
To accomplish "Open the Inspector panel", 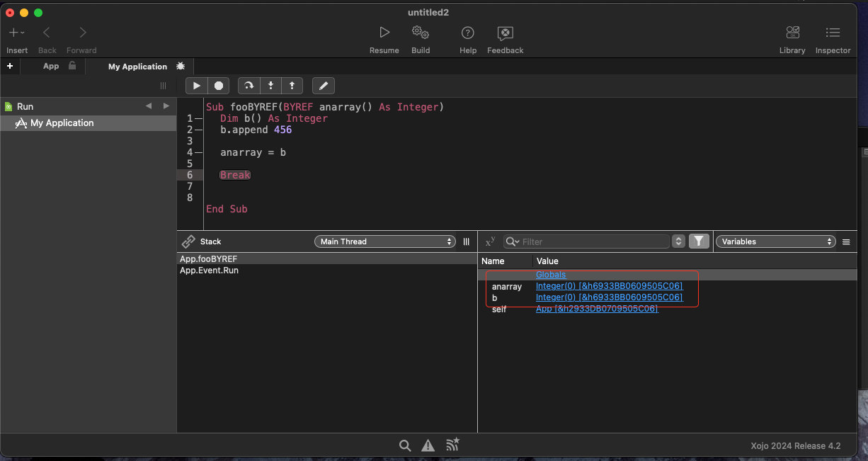I will (x=833, y=33).
